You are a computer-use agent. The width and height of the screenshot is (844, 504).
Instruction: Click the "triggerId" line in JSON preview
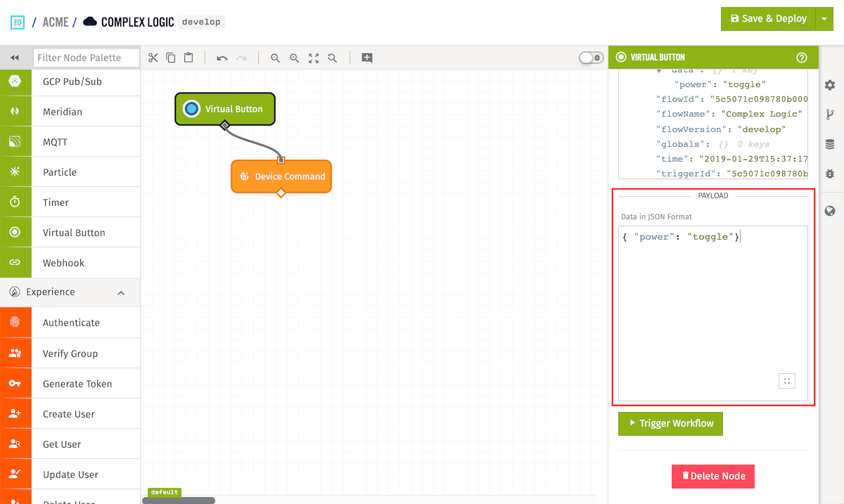(x=731, y=173)
